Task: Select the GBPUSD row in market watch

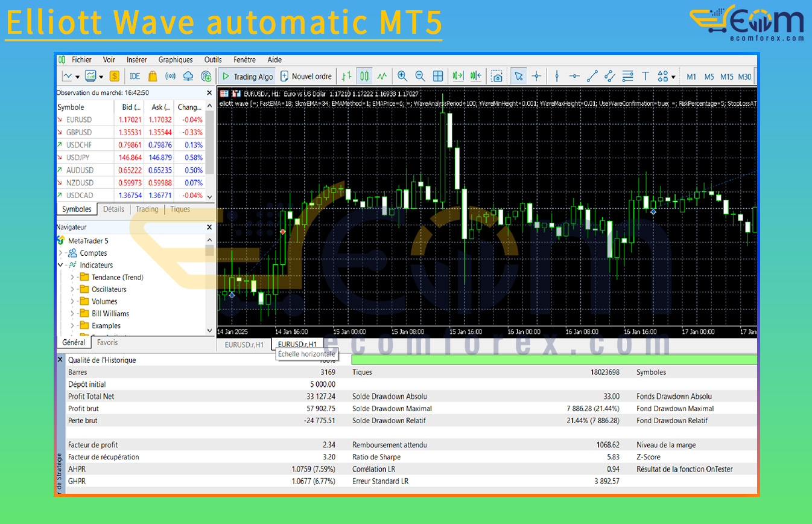Action: click(x=131, y=132)
